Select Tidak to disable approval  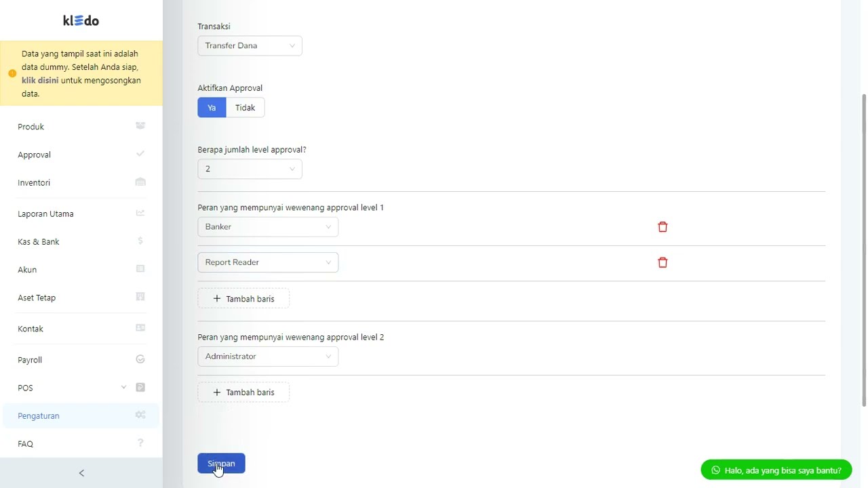tap(245, 108)
